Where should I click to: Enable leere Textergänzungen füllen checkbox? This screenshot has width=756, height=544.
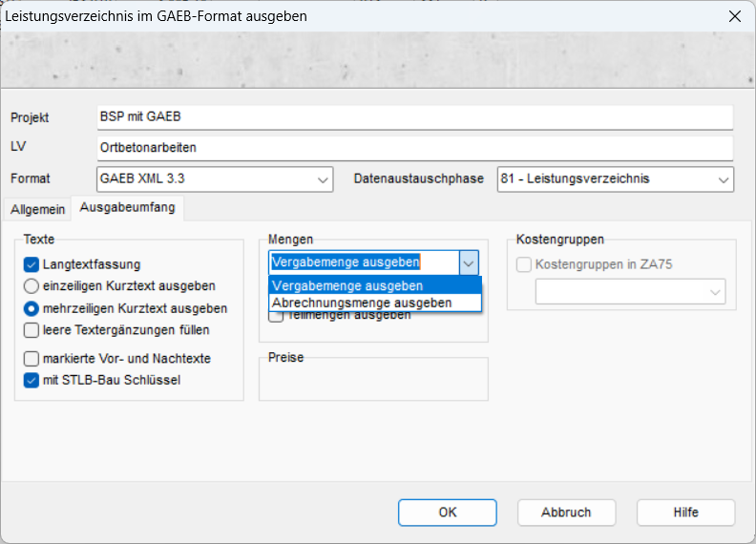pyautogui.click(x=31, y=330)
